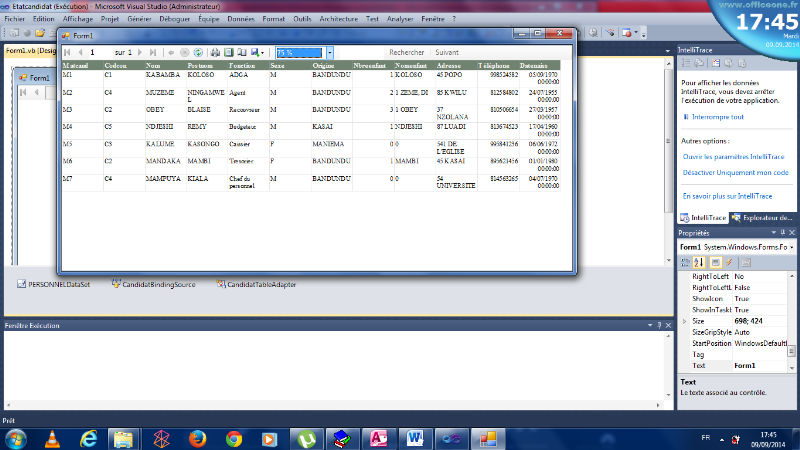Switch to the Form1.vb [Design] tab
The height and width of the screenshot is (450, 800).
click(31, 51)
